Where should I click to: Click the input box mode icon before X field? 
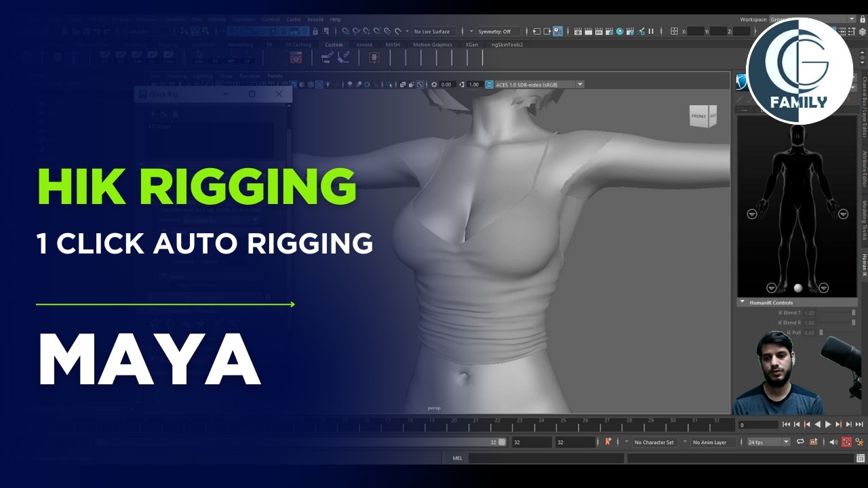pyautogui.click(x=674, y=31)
